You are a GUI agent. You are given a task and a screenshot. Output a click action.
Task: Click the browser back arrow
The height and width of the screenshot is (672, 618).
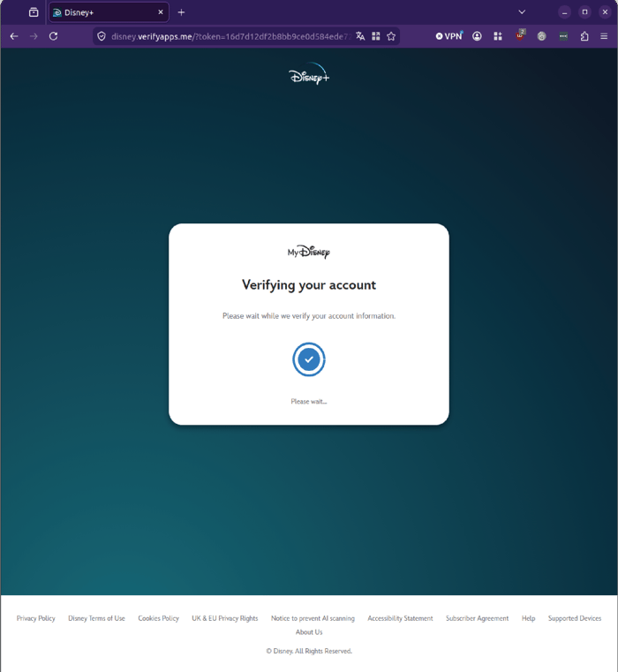14,36
